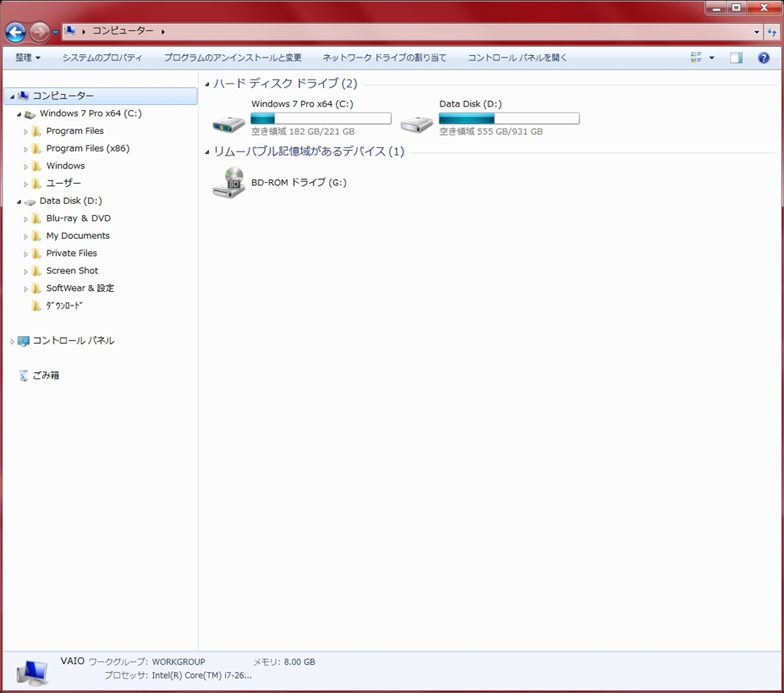Click BD-ROM ドライブ (G:) label
The image size is (784, 693).
[x=299, y=182]
